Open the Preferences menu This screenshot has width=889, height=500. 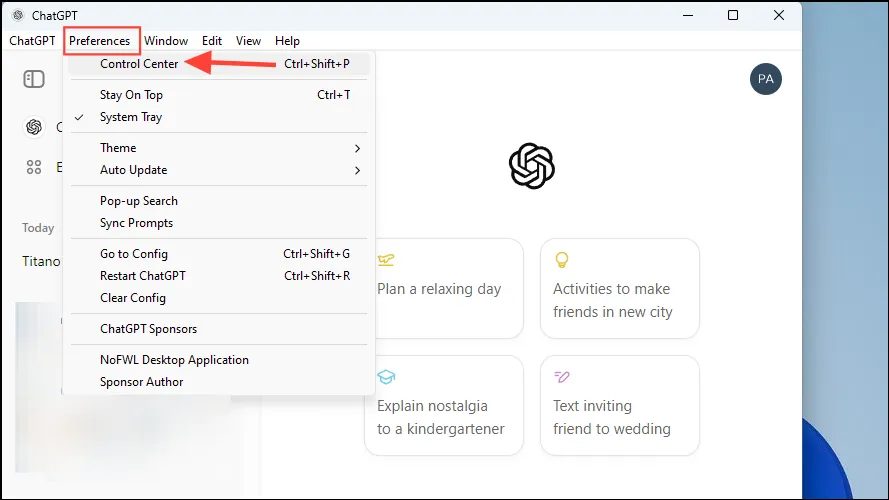tap(99, 41)
